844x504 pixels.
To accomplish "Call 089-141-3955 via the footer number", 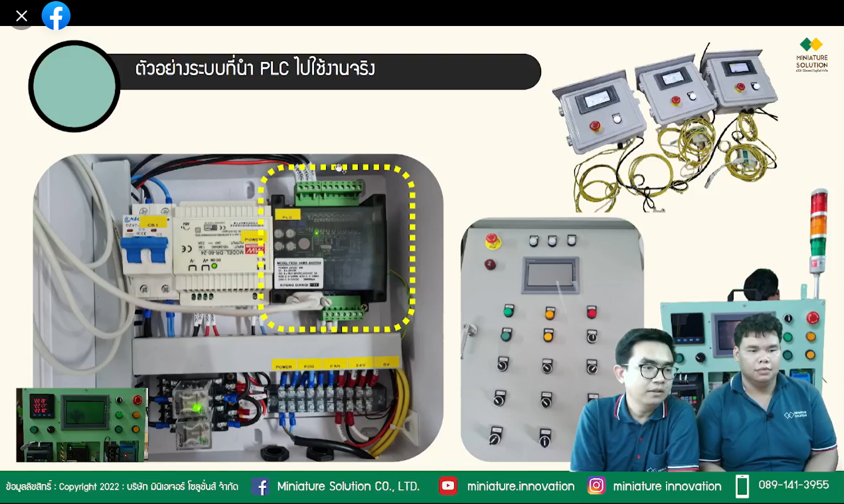I will [x=793, y=486].
